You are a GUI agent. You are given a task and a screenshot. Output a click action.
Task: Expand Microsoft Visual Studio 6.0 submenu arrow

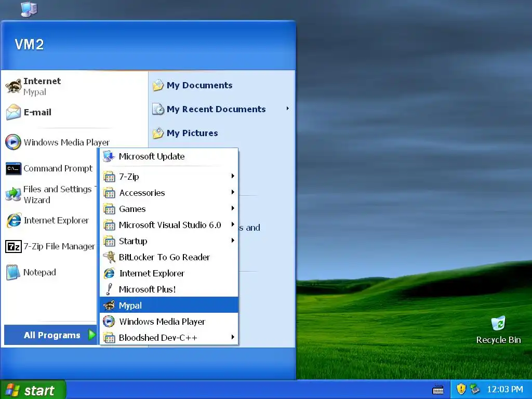point(233,224)
